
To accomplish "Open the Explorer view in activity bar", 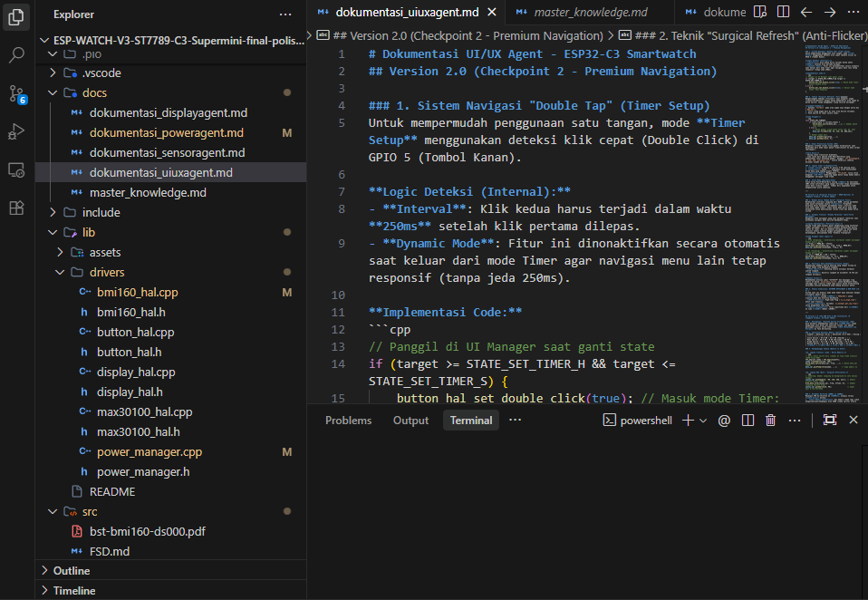I will tap(16, 17).
